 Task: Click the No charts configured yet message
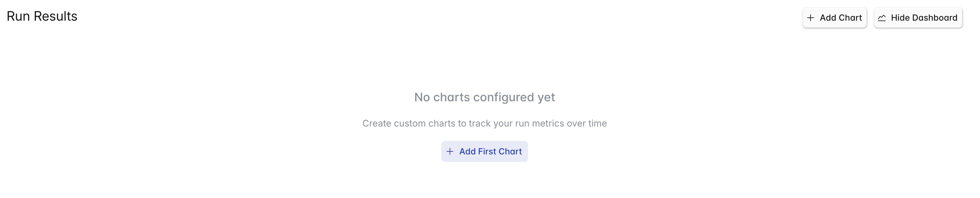point(484,97)
